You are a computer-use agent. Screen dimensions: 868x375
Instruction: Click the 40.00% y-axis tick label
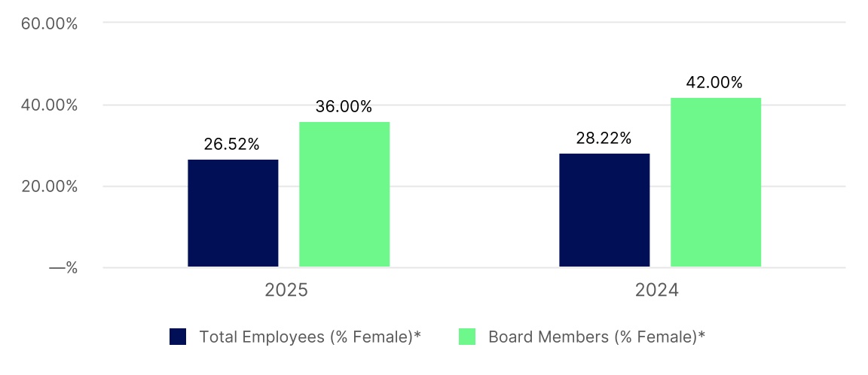point(50,105)
